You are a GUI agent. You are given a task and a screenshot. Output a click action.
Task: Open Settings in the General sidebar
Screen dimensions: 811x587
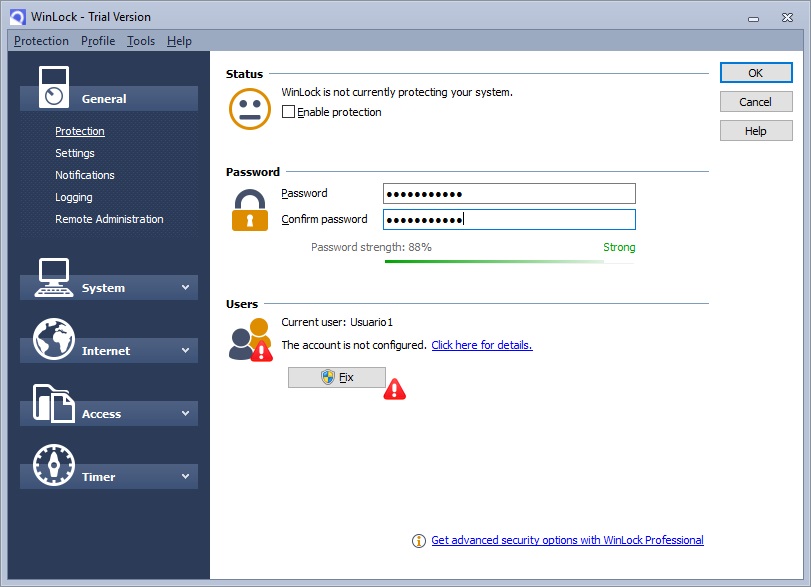coord(75,153)
